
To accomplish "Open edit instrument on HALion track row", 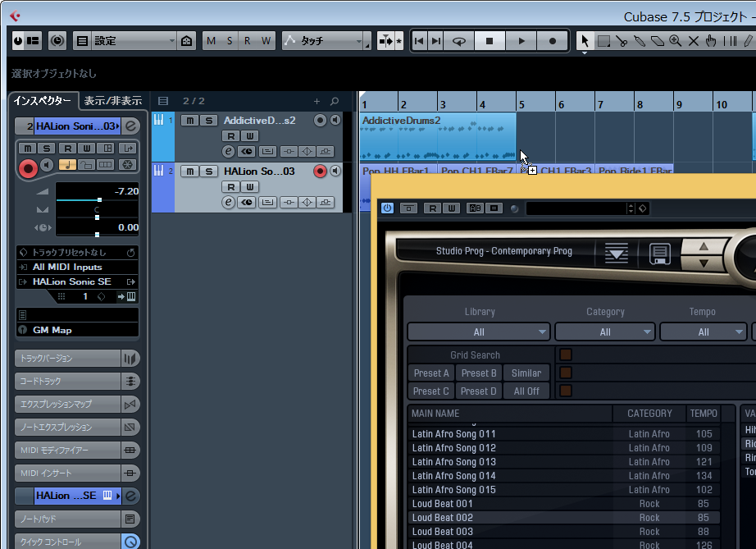I will tap(229, 202).
